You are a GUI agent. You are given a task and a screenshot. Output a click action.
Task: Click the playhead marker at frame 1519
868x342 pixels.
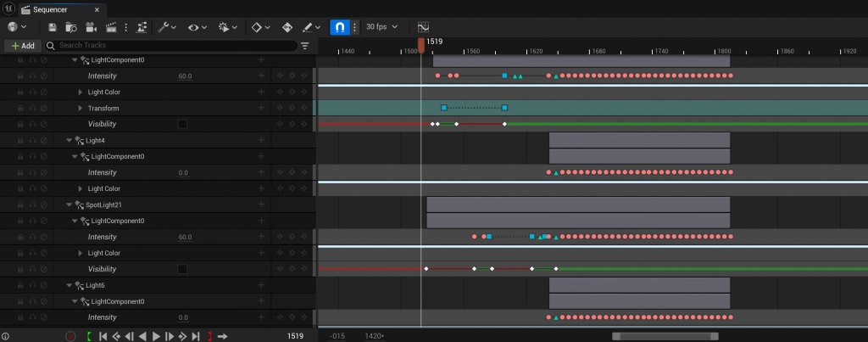(x=421, y=44)
